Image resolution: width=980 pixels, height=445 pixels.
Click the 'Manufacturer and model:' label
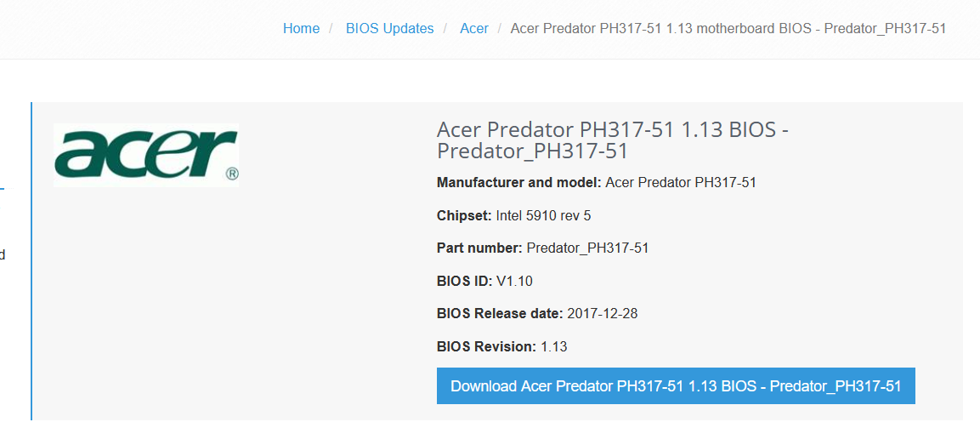tap(518, 182)
